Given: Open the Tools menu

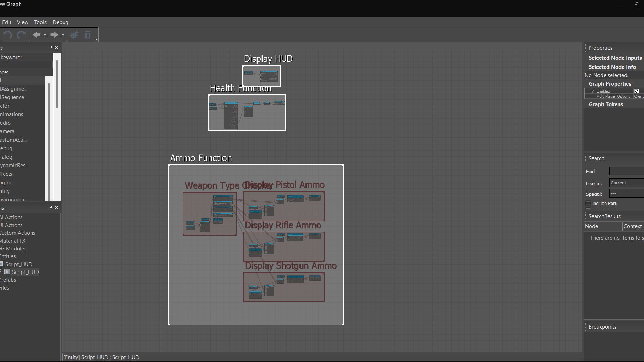Looking at the screenshot, I should pyautogui.click(x=40, y=22).
